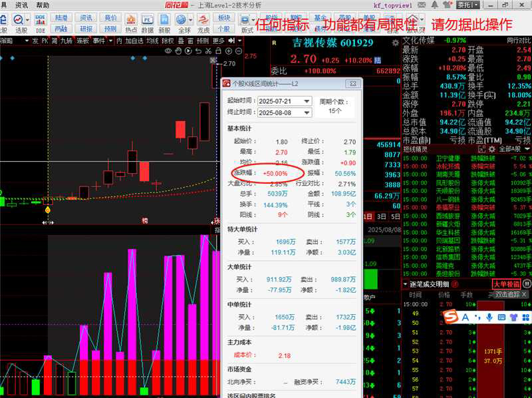The width and height of the screenshot is (532, 398).
Task: Open the 全球 global markets icon
Action: tap(182, 20)
